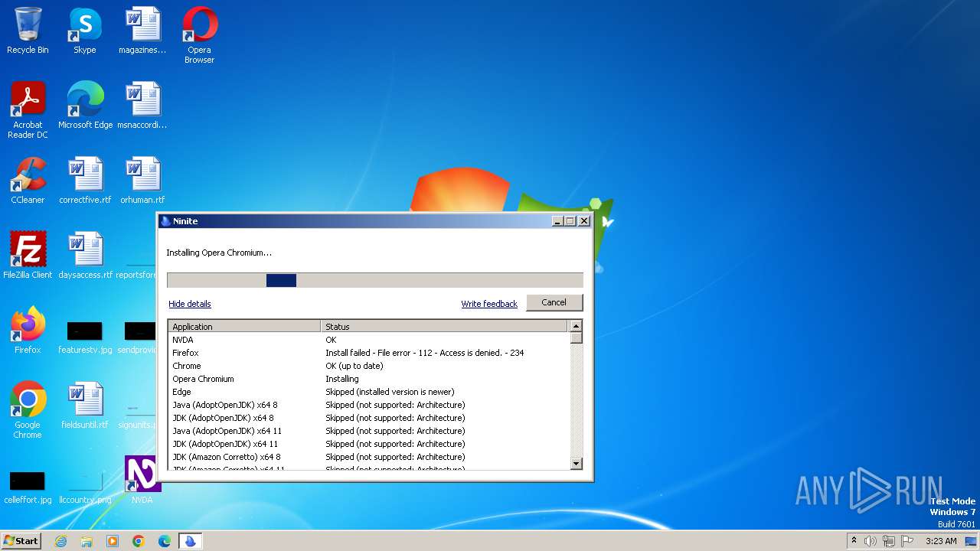Click Write feedback link
980x551 pixels.
[x=489, y=304]
